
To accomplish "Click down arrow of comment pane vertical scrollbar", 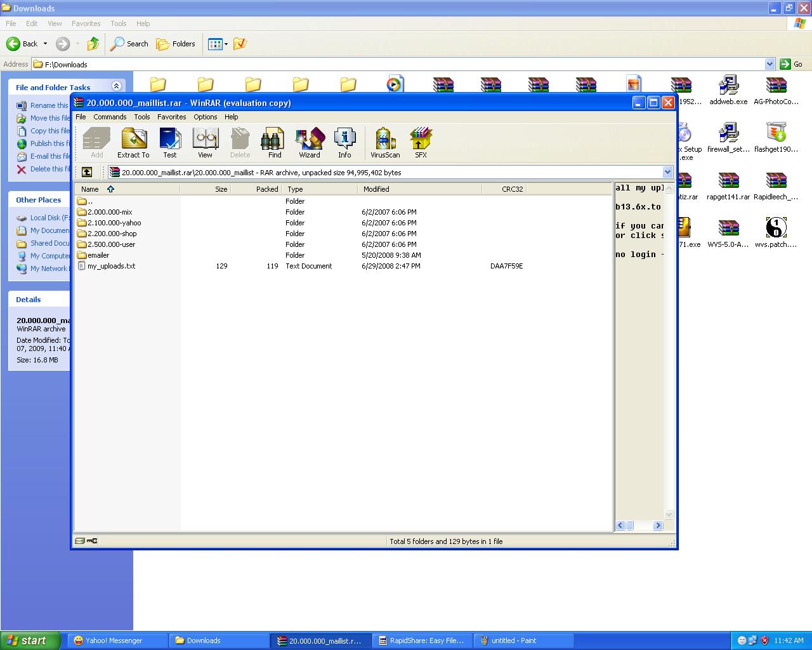I will [669, 514].
